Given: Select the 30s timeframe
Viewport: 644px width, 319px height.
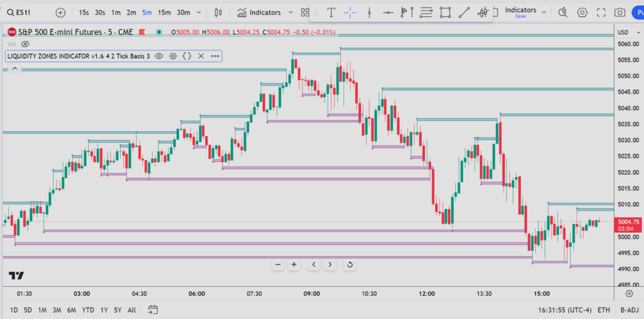Looking at the screenshot, I should click(100, 13).
